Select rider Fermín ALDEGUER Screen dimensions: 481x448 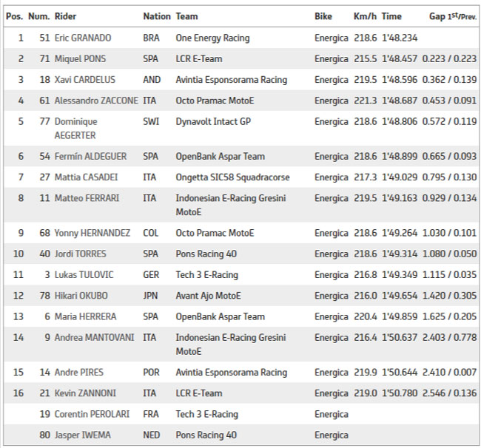pyautogui.click(x=90, y=156)
